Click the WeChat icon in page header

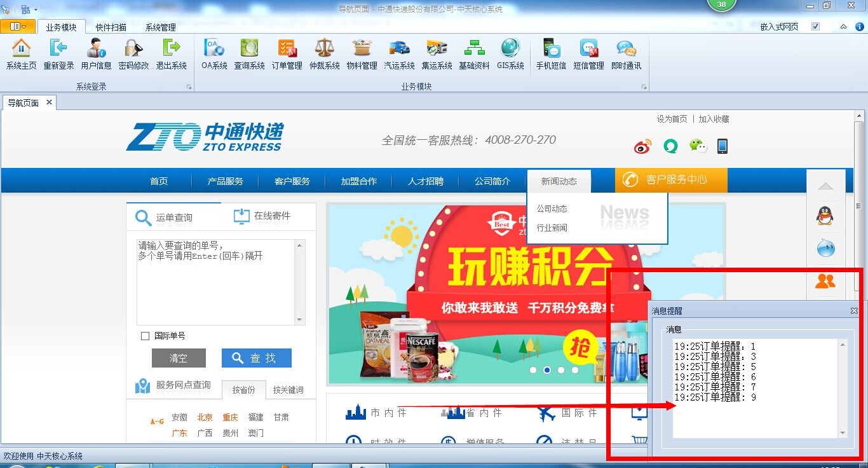[x=698, y=146]
